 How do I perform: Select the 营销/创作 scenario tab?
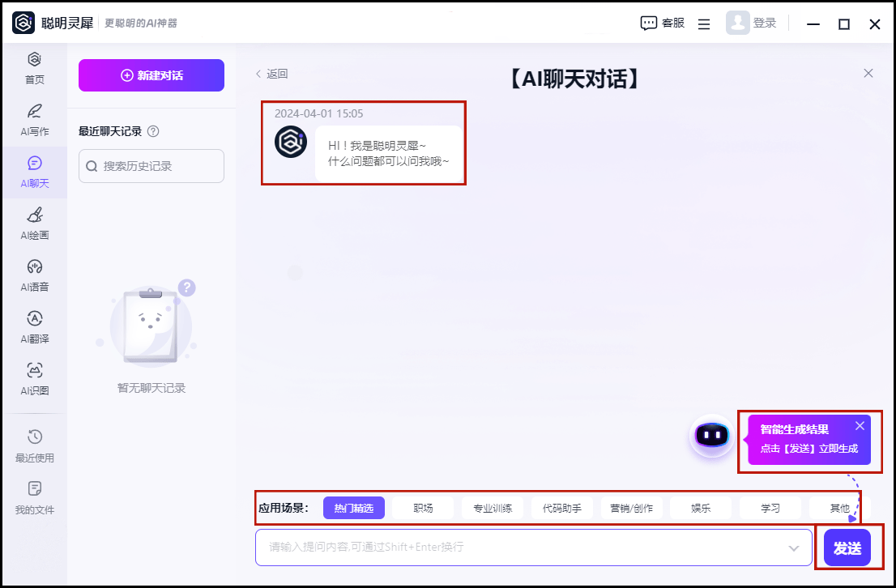(631, 508)
